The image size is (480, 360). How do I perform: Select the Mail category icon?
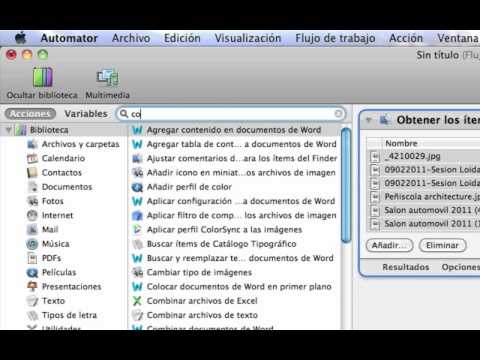tap(32, 230)
